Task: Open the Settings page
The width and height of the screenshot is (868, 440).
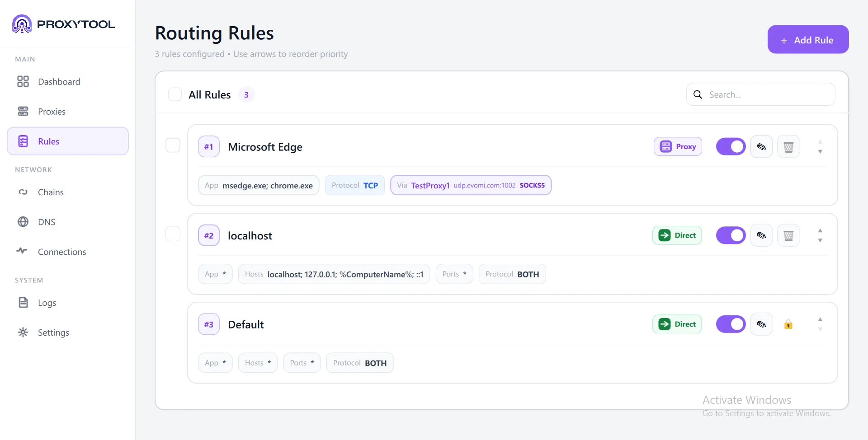Action: [x=68, y=332]
